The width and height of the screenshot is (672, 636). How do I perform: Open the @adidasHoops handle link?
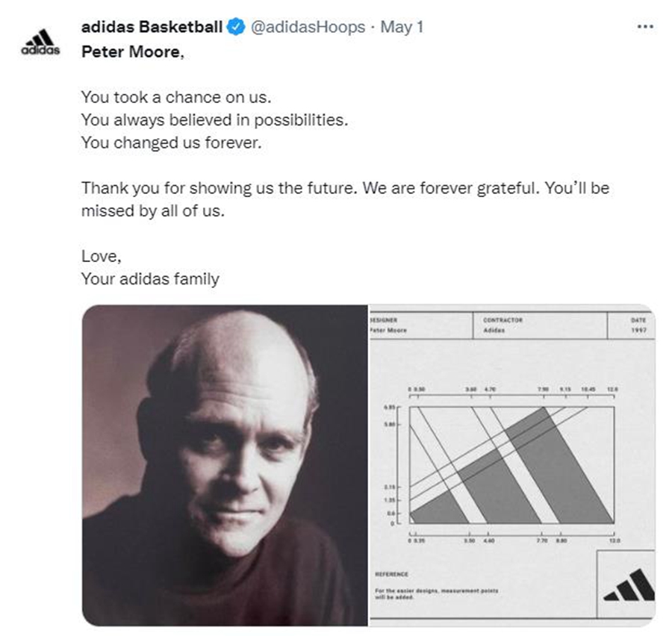pos(308,28)
